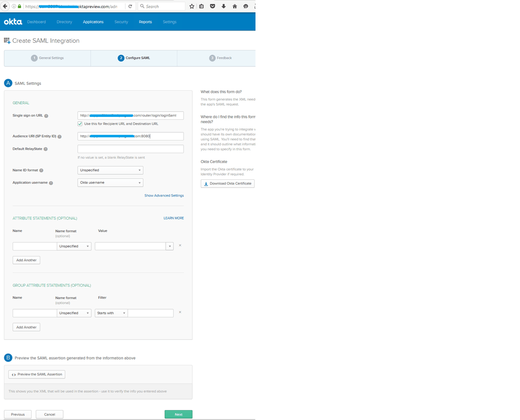Click the Cancel button
This screenshot has width=520, height=420.
coord(49,415)
